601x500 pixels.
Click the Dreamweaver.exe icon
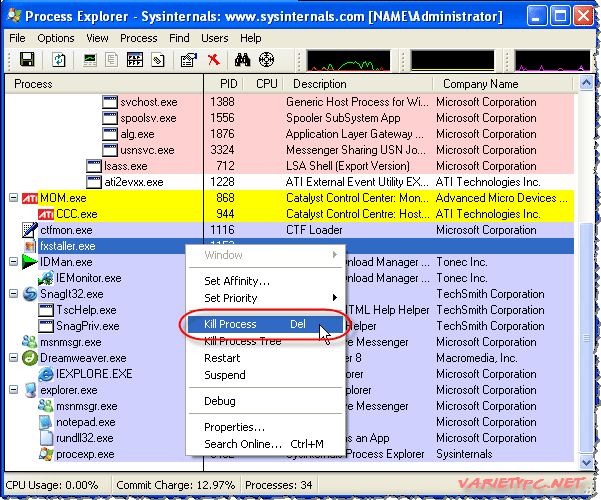pyautogui.click(x=30, y=358)
